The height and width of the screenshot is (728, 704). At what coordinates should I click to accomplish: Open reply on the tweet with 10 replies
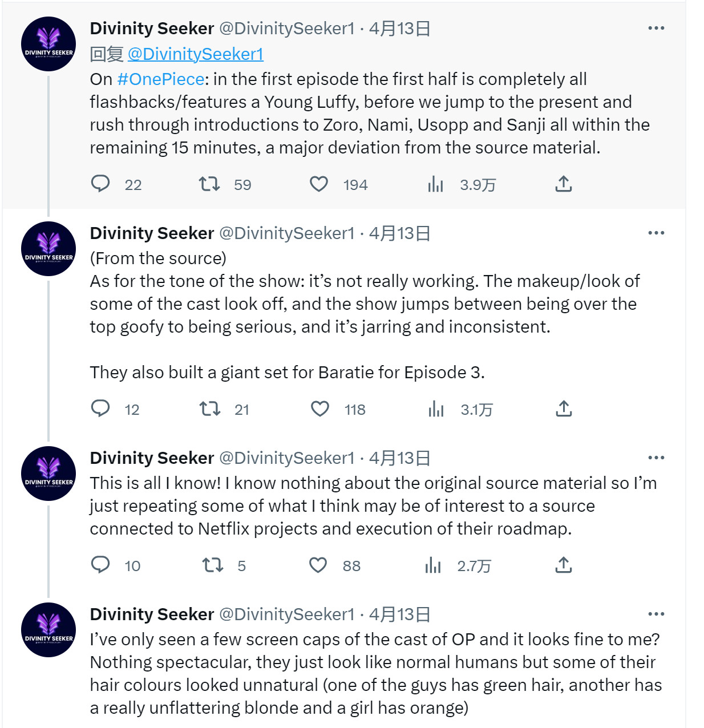[x=101, y=565]
